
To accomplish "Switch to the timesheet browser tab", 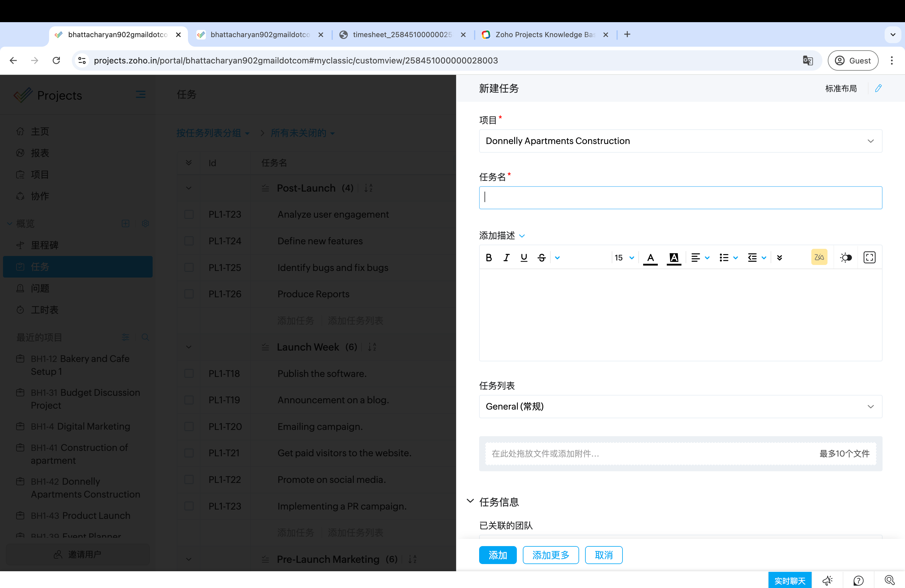I will coord(402,35).
